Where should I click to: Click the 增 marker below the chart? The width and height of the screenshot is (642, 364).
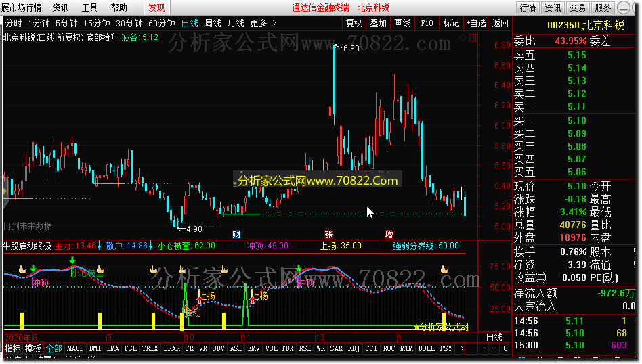(x=389, y=234)
